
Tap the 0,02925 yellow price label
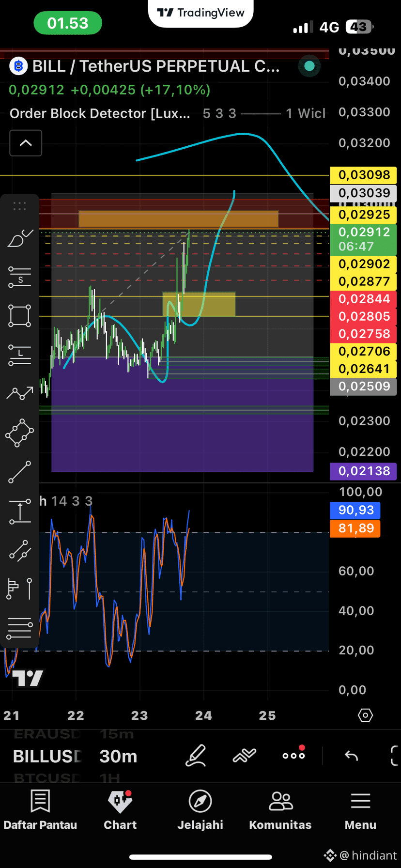(364, 215)
